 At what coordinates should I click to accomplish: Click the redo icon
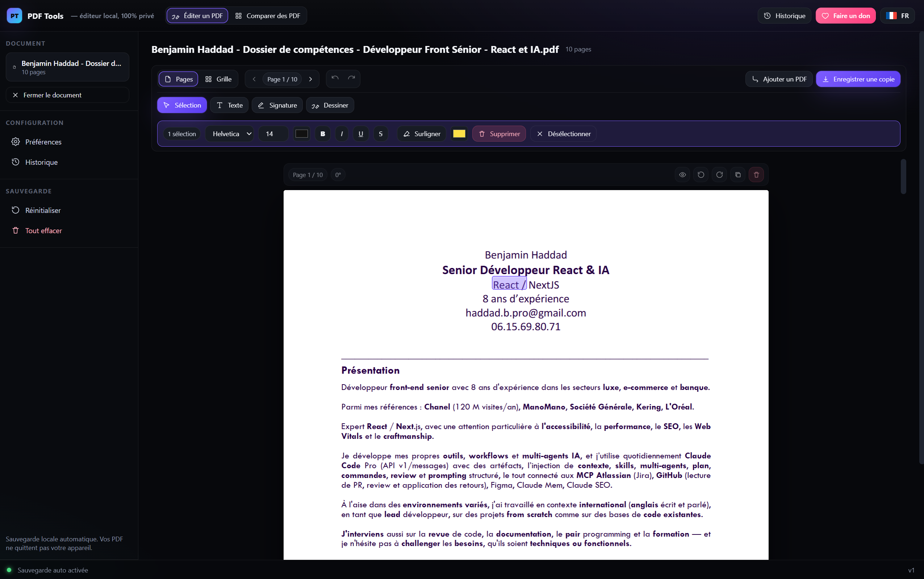pyautogui.click(x=352, y=79)
